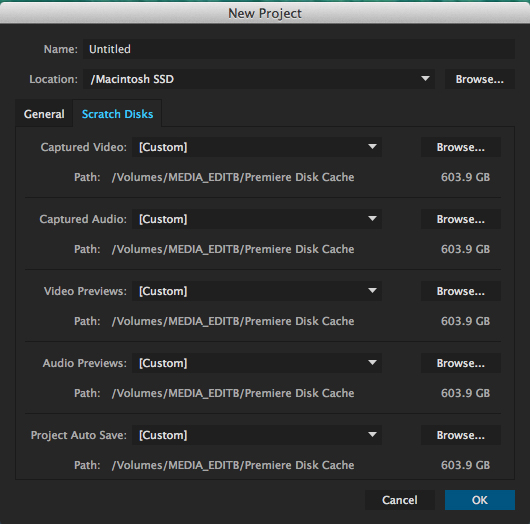Switch to the General tab
The width and height of the screenshot is (530, 524).
tap(44, 114)
